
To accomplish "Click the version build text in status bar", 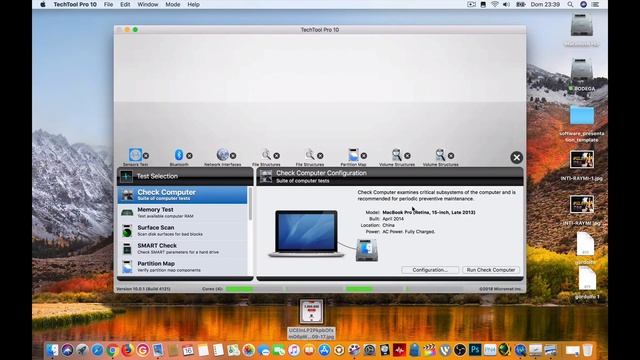I will (x=143, y=289).
